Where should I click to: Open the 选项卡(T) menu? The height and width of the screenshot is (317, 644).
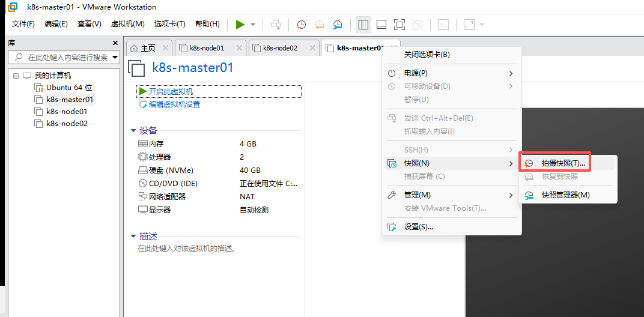click(169, 24)
